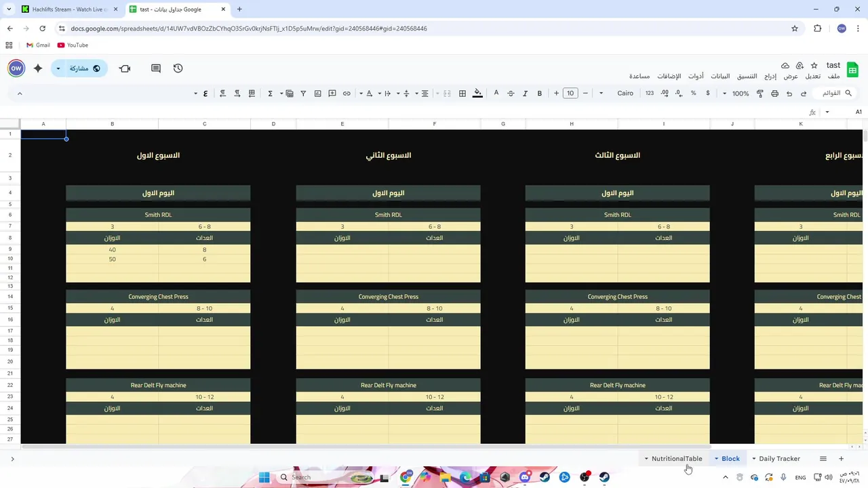The width and height of the screenshot is (868, 488).
Task: Open the borders tool icon
Action: pyautogui.click(x=462, y=94)
